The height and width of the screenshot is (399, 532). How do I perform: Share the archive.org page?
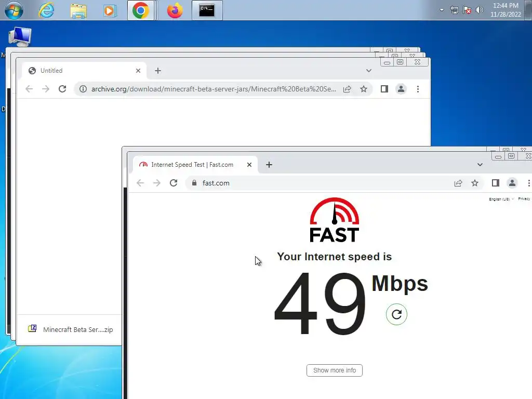point(347,89)
